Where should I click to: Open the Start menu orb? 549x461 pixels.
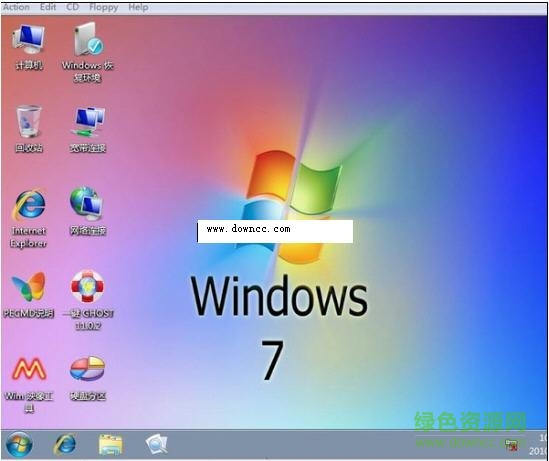pos(19,444)
